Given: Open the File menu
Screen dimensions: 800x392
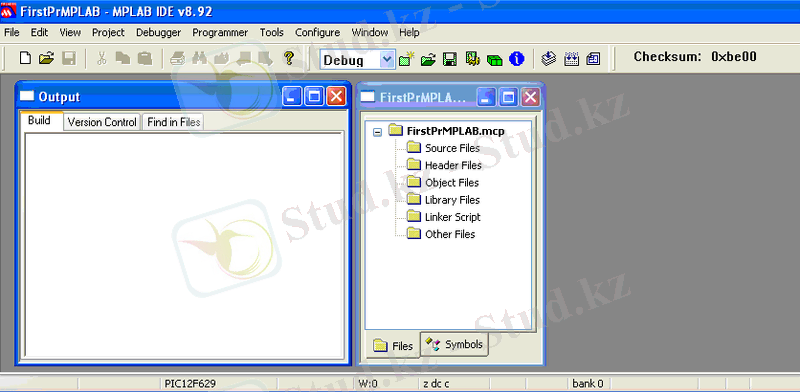Looking at the screenshot, I should point(12,33).
